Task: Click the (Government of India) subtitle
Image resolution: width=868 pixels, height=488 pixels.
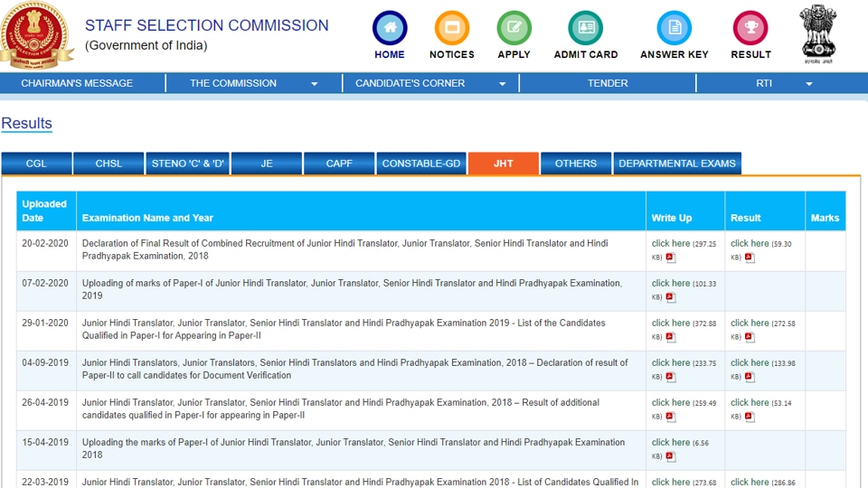Action: [x=146, y=45]
